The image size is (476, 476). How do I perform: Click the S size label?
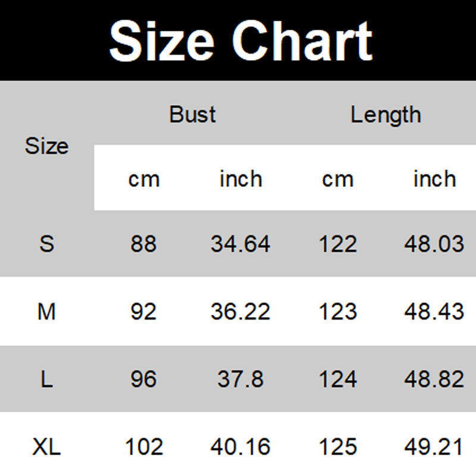click(x=46, y=244)
